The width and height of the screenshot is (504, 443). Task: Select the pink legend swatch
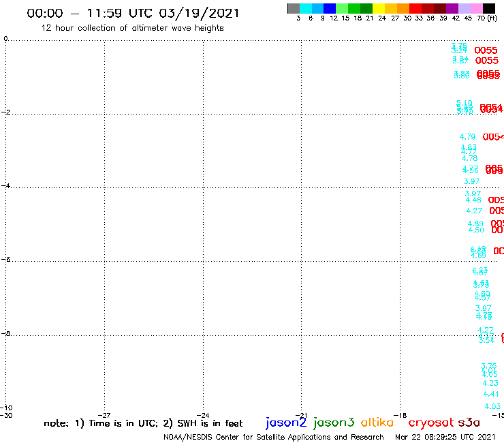[476, 8]
